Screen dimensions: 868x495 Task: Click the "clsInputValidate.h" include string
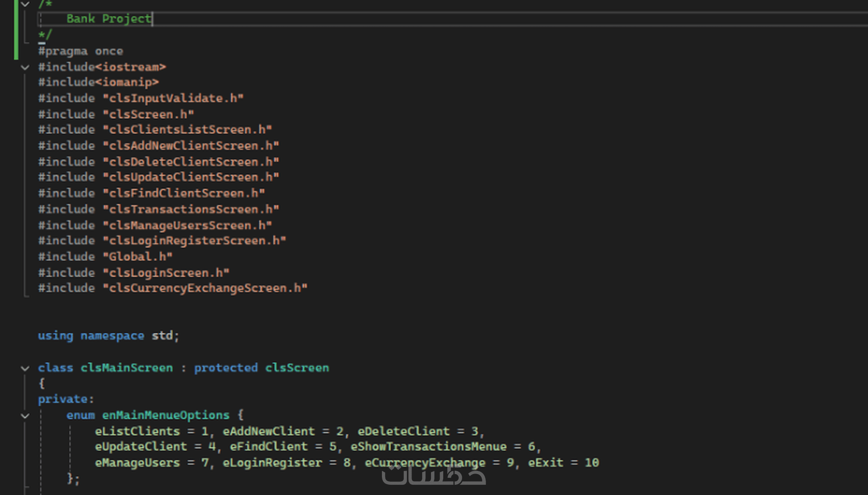[173, 98]
